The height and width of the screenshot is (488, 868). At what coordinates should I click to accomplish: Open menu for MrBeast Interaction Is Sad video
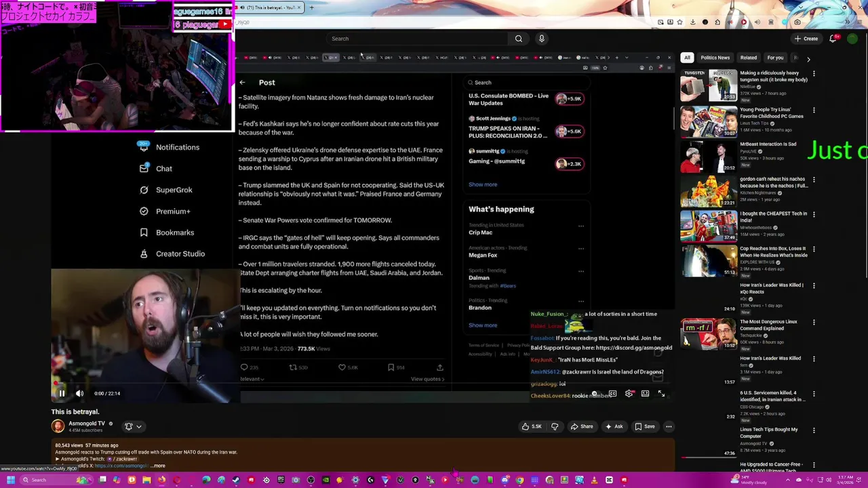coord(814,144)
